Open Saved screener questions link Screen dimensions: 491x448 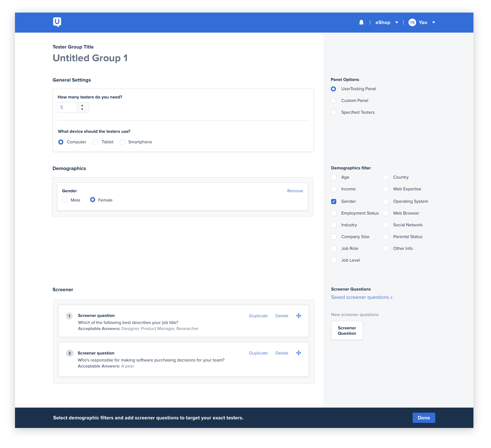click(x=362, y=297)
